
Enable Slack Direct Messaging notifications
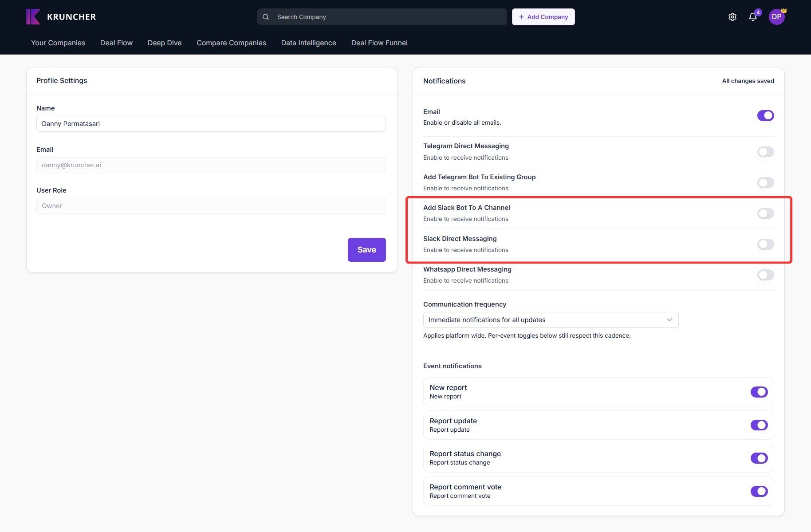click(765, 244)
